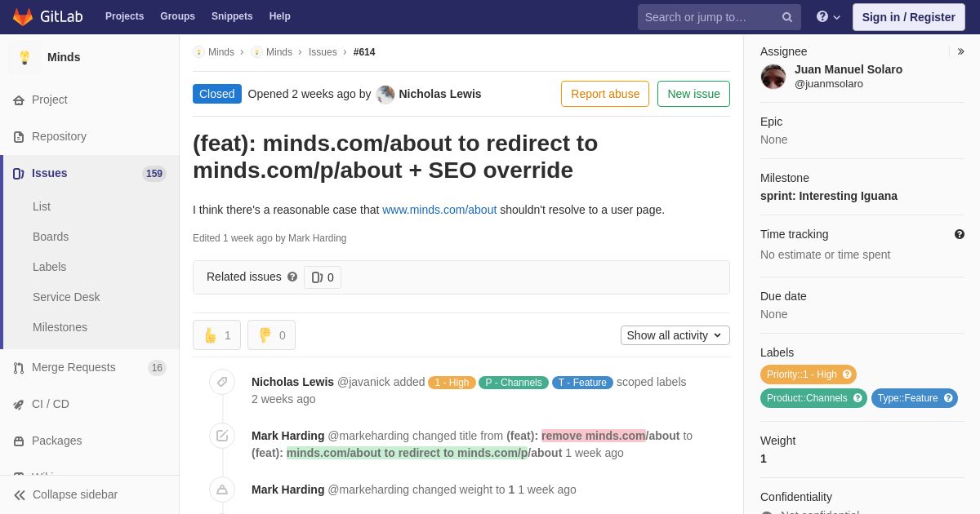Click the search magnifier icon
The width and height of the screenshot is (980, 514).
pyautogui.click(x=787, y=17)
